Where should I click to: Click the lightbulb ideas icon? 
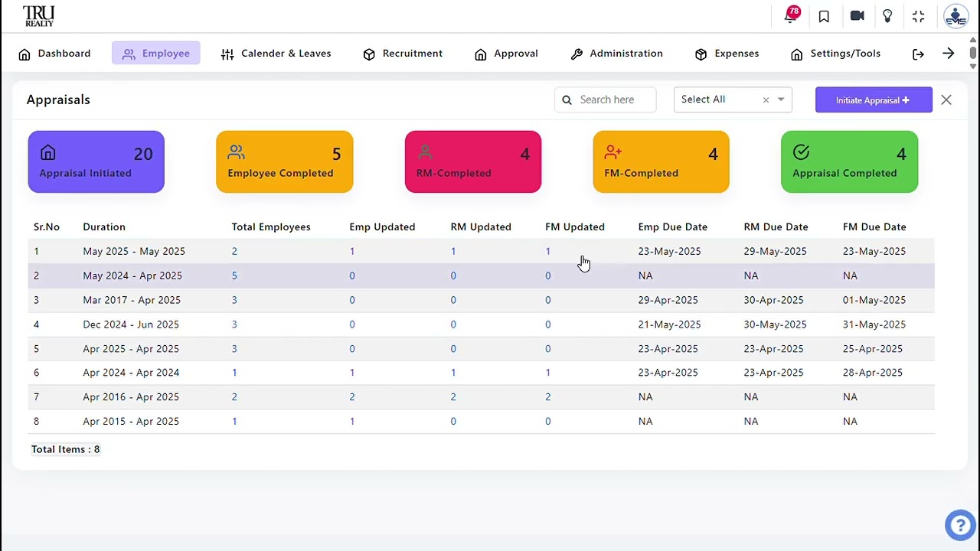pyautogui.click(x=887, y=16)
